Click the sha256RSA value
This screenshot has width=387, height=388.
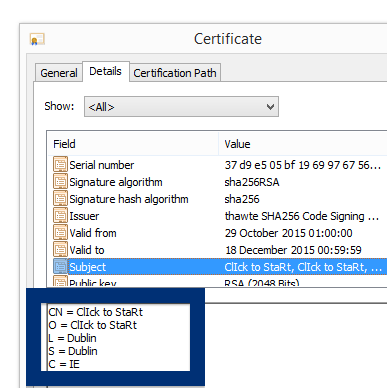point(252,182)
